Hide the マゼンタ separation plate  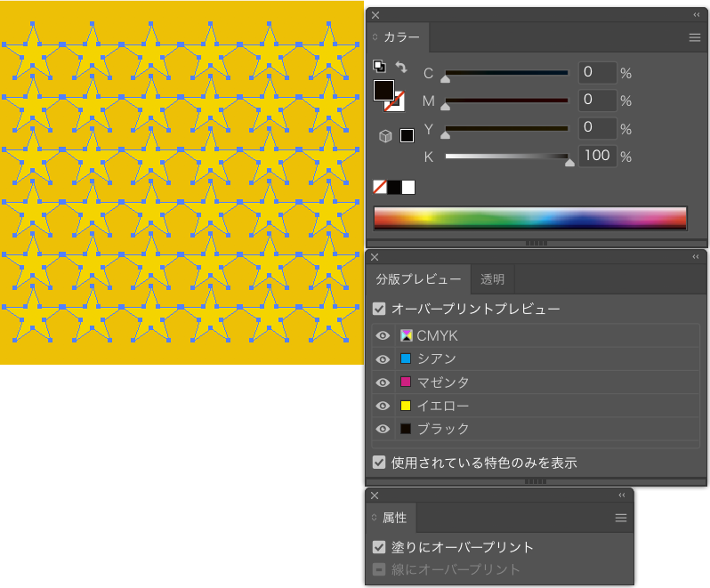[383, 383]
